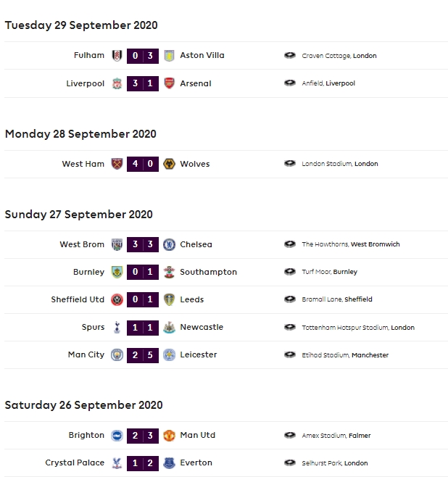Click the Fulham club crest icon
The width and height of the screenshot is (448, 477).
pos(117,56)
